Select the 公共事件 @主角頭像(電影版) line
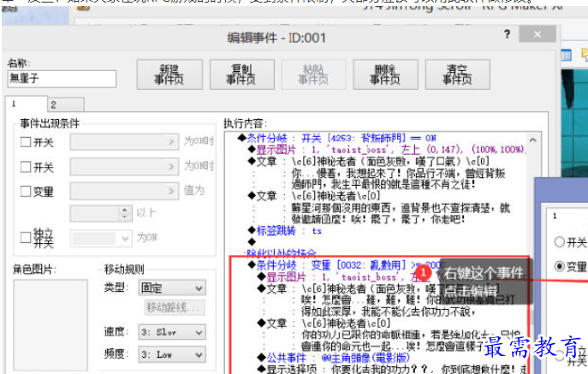588x374 pixels. point(334,358)
